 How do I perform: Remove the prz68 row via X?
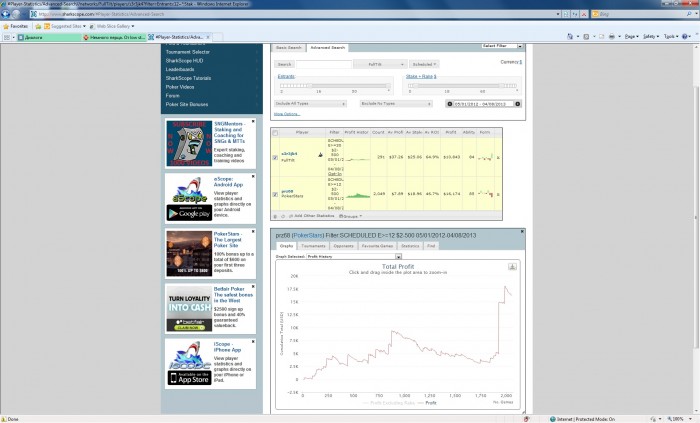pos(498,195)
